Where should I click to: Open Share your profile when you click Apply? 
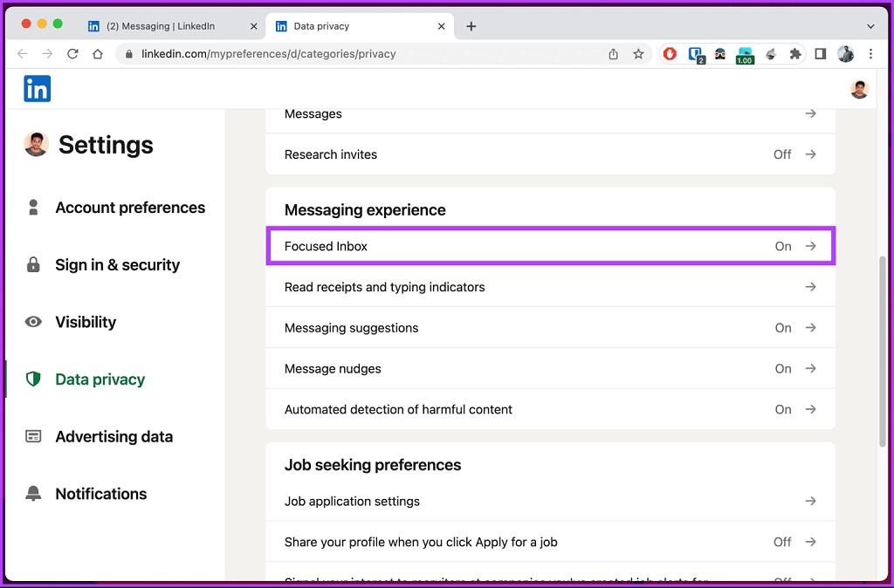point(550,542)
